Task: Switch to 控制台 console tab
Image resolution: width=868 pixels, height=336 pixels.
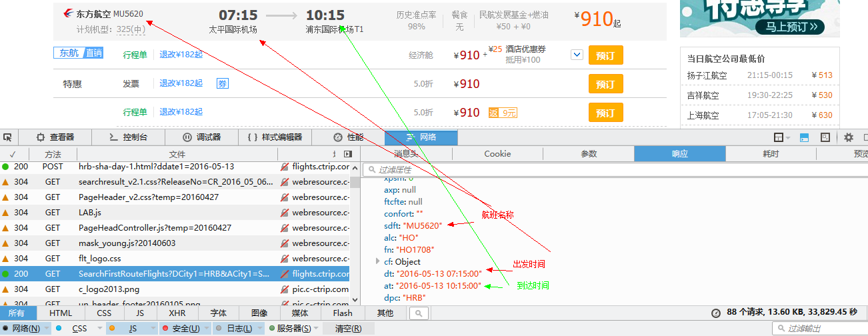Action: 127,137
